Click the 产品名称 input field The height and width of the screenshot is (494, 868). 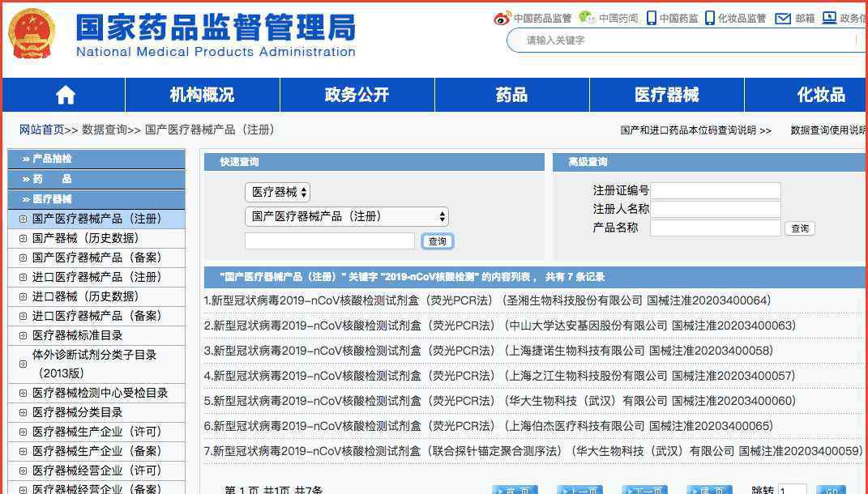tap(715, 228)
